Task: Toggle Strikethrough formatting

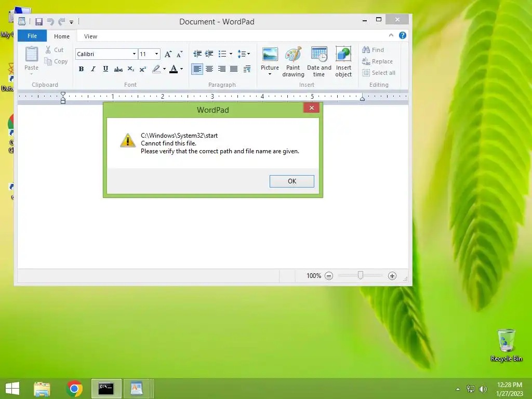Action: pos(118,69)
